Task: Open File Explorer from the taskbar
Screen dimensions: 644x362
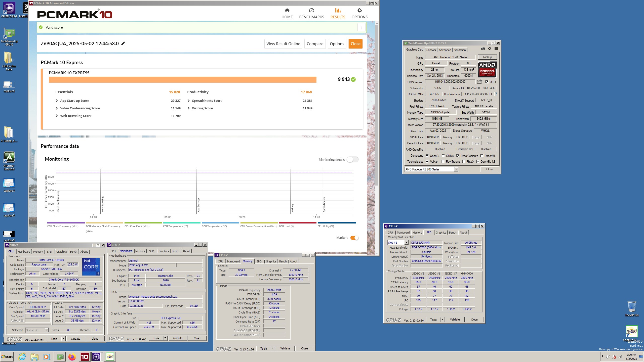Action: click(x=34, y=357)
